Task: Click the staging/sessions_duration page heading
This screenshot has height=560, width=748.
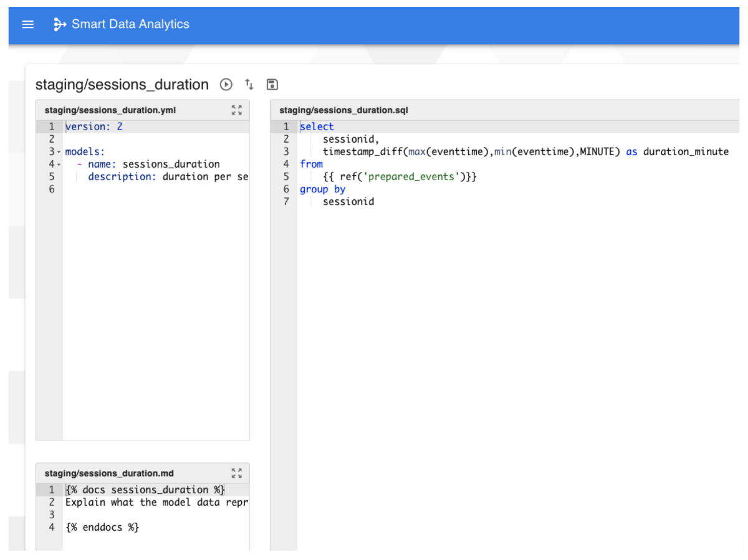Action: coord(122,85)
